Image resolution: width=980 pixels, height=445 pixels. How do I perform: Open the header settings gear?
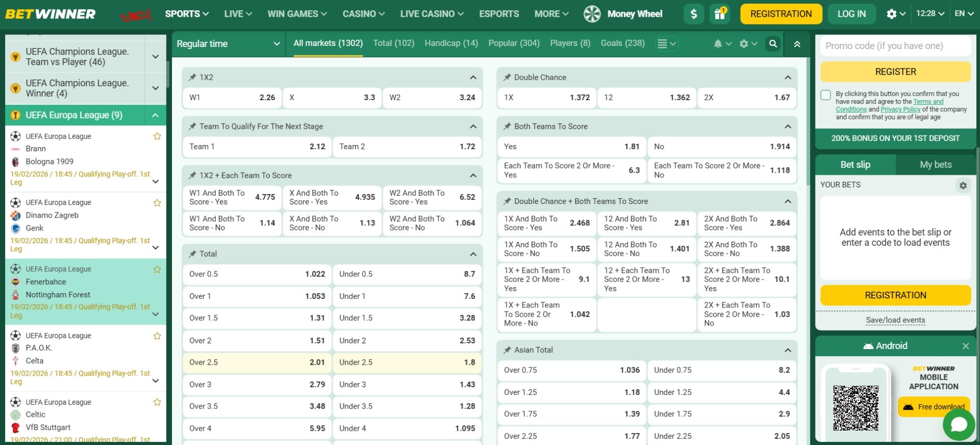click(x=892, y=14)
